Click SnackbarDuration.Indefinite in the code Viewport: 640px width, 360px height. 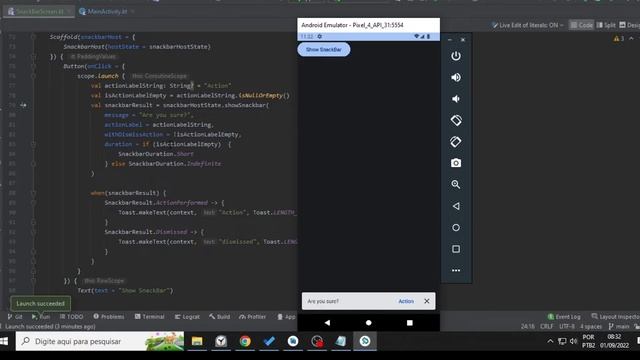(x=175, y=164)
